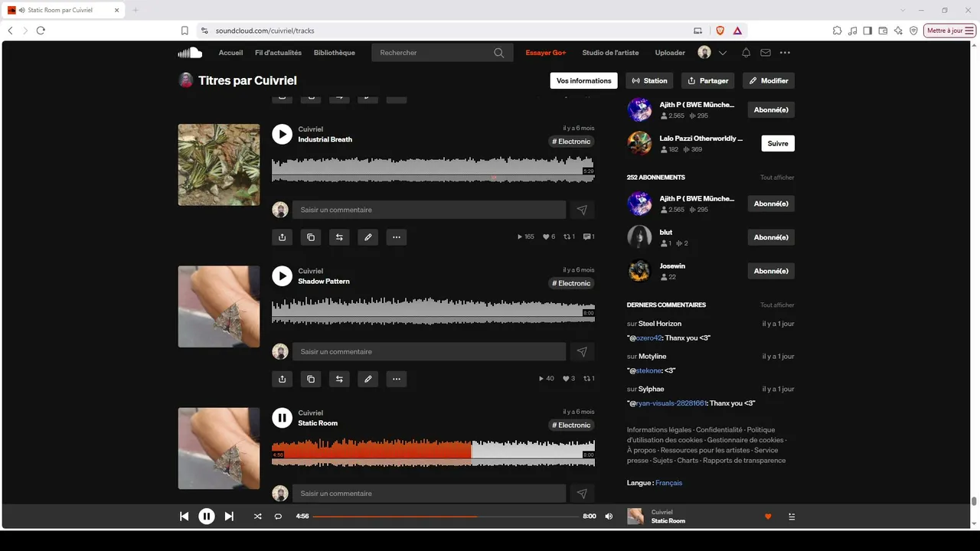Open Studio de l'artiste
The width and height of the screenshot is (980, 551).
point(610,53)
